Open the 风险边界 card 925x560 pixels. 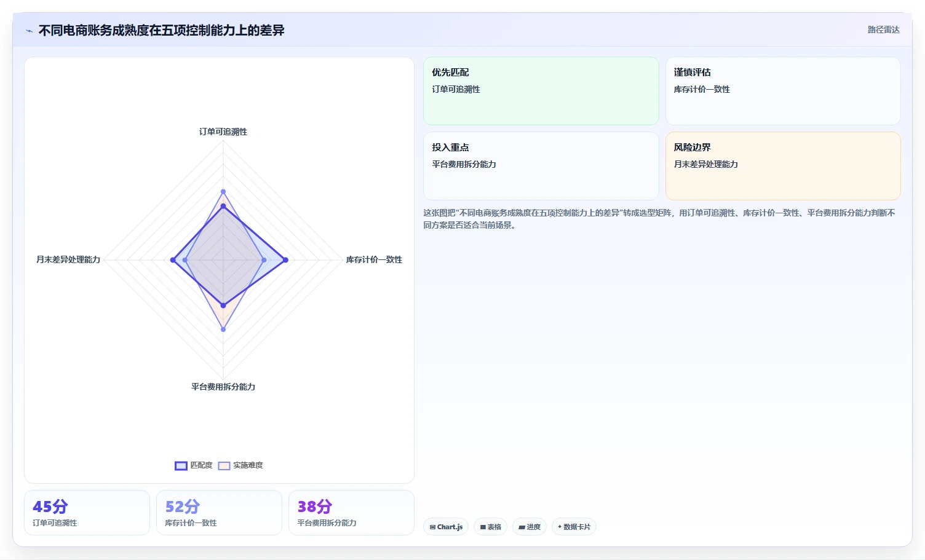coord(783,166)
